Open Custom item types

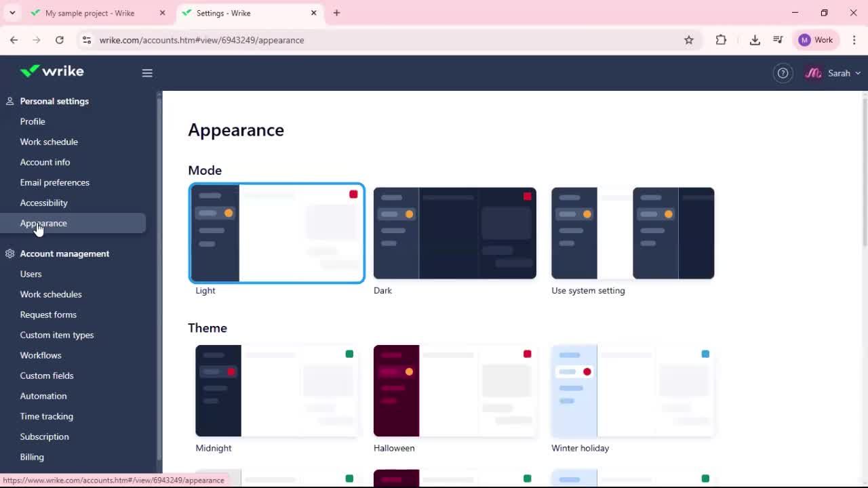pos(57,335)
